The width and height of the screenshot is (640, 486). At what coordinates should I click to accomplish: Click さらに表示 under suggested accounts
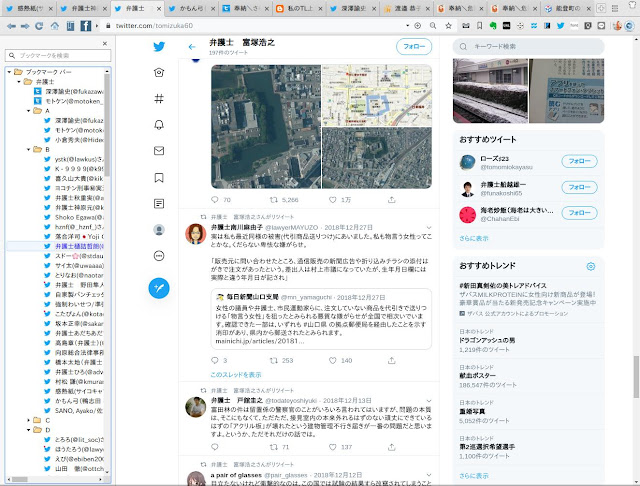pos(473,238)
